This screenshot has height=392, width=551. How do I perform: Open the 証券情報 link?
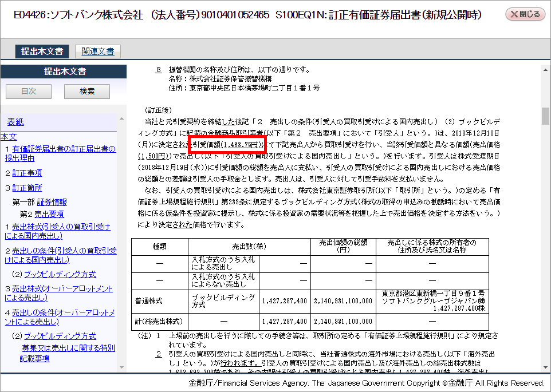tap(52, 202)
